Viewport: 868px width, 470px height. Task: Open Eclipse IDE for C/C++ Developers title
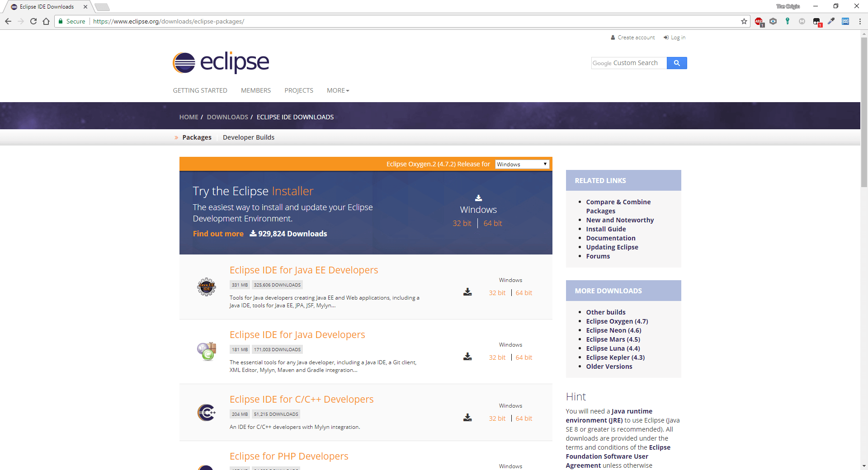point(302,399)
